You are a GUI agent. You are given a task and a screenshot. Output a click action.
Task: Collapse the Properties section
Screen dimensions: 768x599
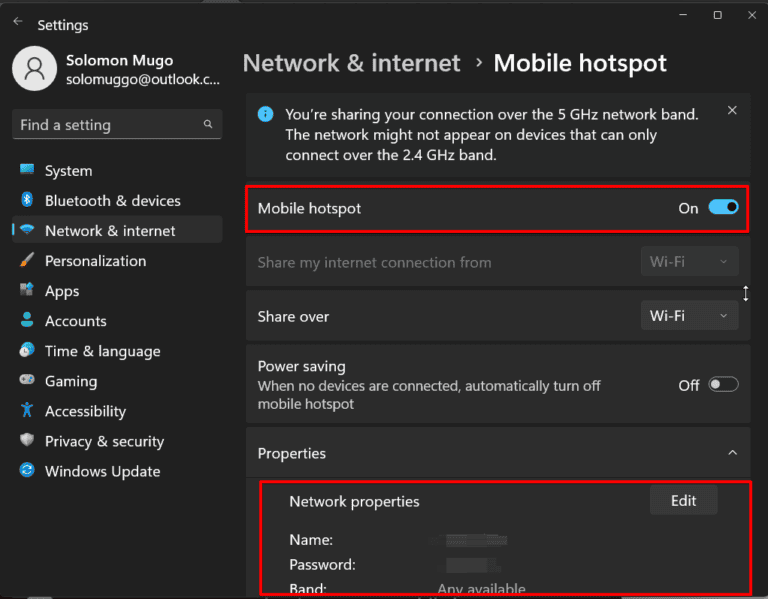click(x=732, y=453)
